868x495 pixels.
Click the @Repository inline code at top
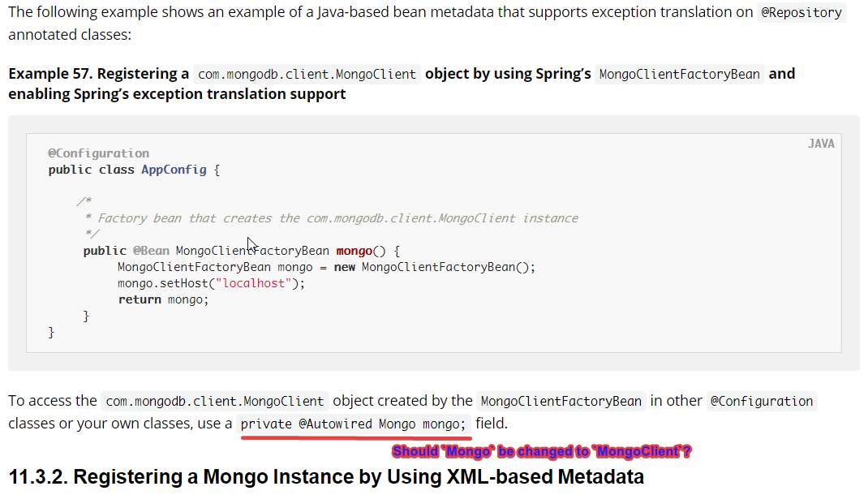[x=801, y=13]
